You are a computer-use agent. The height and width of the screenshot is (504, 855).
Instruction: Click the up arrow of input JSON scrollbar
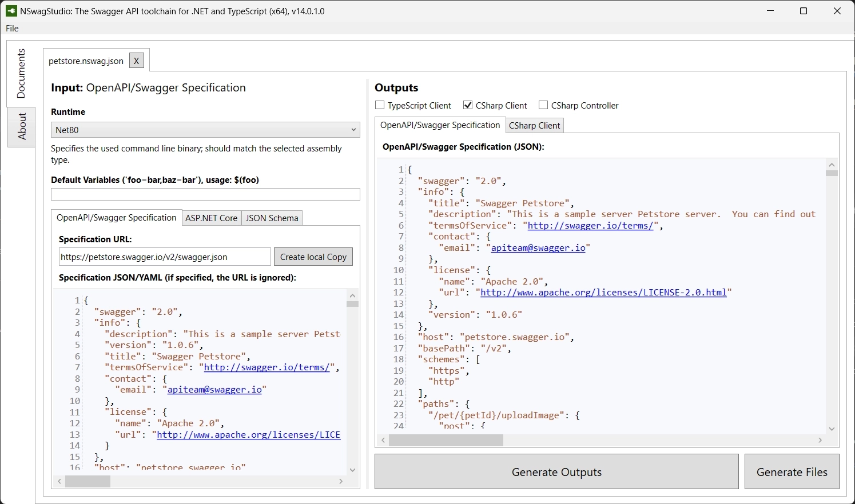[x=352, y=296]
